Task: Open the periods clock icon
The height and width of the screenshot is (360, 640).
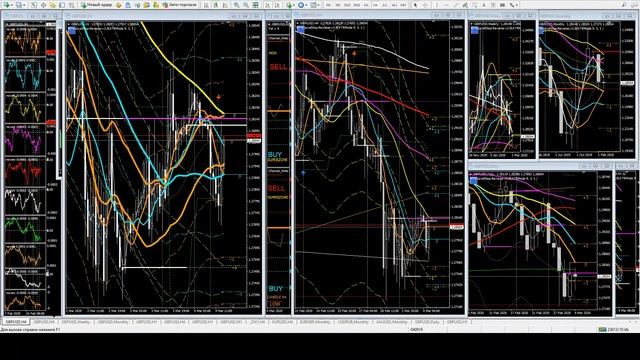Action: click(301, 5)
